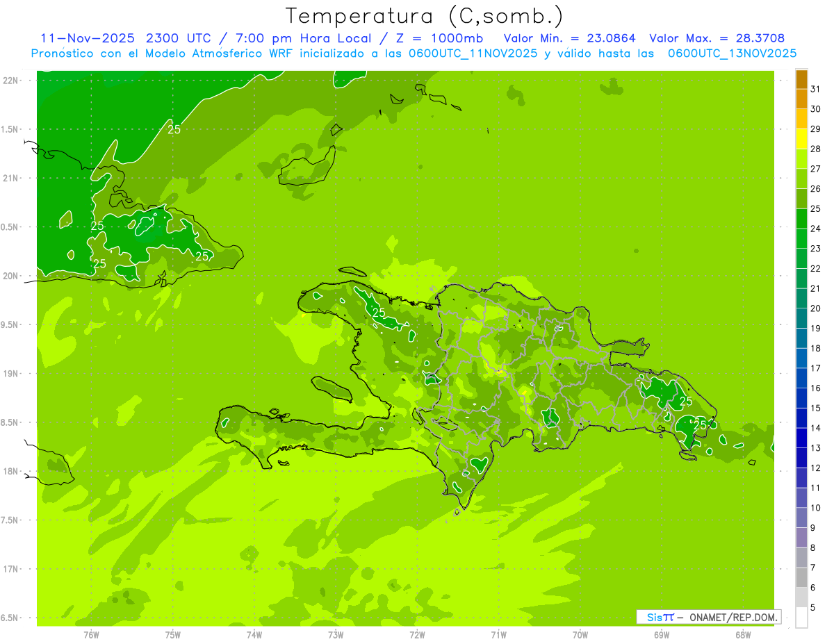Select '0600UTC_11NOV2025' initialization time
Image resolution: width=834 pixels, height=644 pixels.
coord(471,53)
